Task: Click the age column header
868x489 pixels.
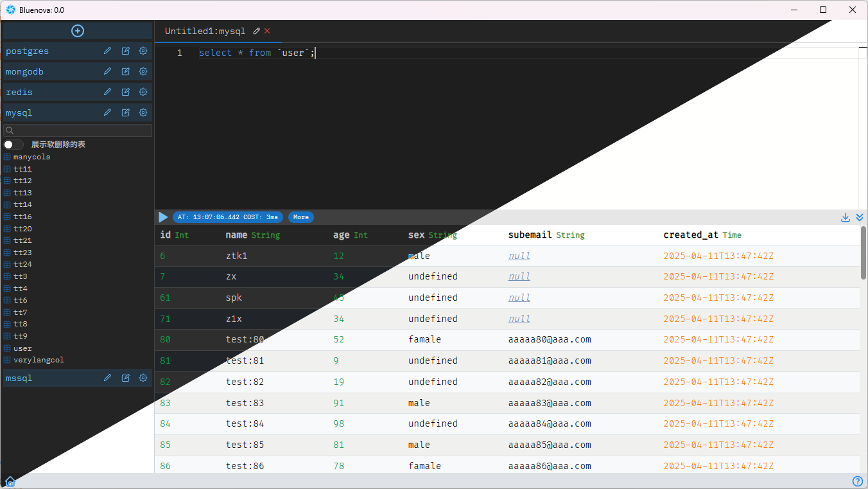Action: tap(350, 235)
